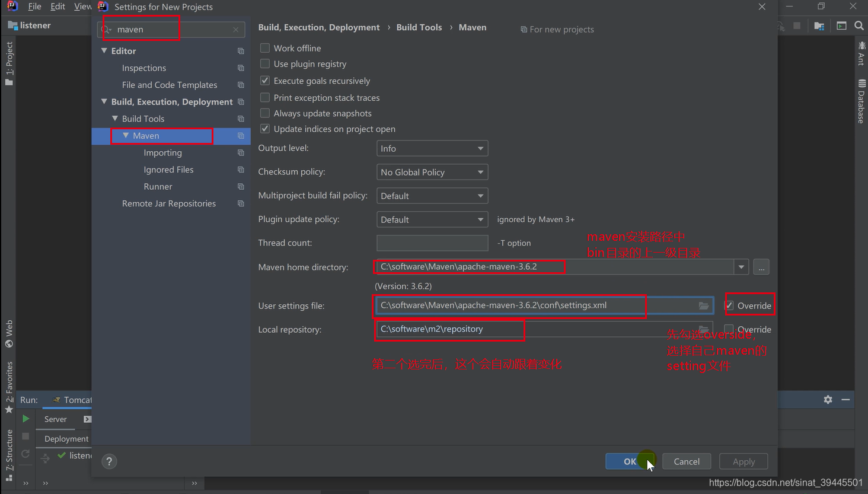This screenshot has width=868, height=494.
Task: Open the Project Structure toolbar icon
Action: (819, 26)
